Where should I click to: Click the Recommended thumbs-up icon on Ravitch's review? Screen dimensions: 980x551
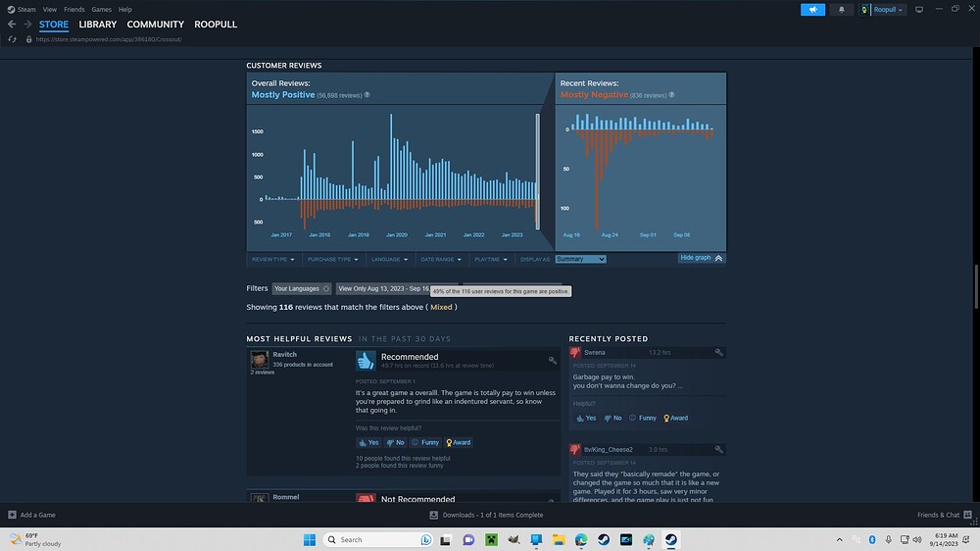[x=366, y=360]
